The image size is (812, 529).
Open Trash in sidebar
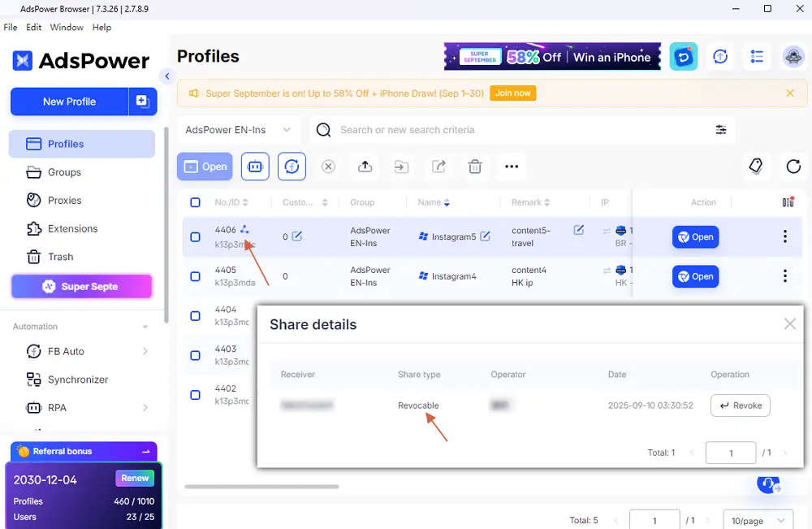82,257
